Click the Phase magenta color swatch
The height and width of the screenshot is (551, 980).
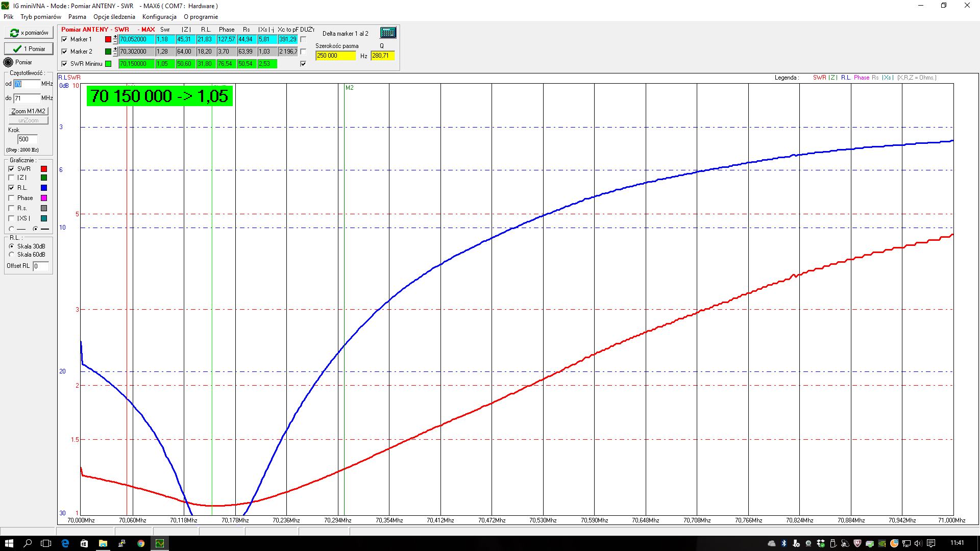tap(44, 198)
